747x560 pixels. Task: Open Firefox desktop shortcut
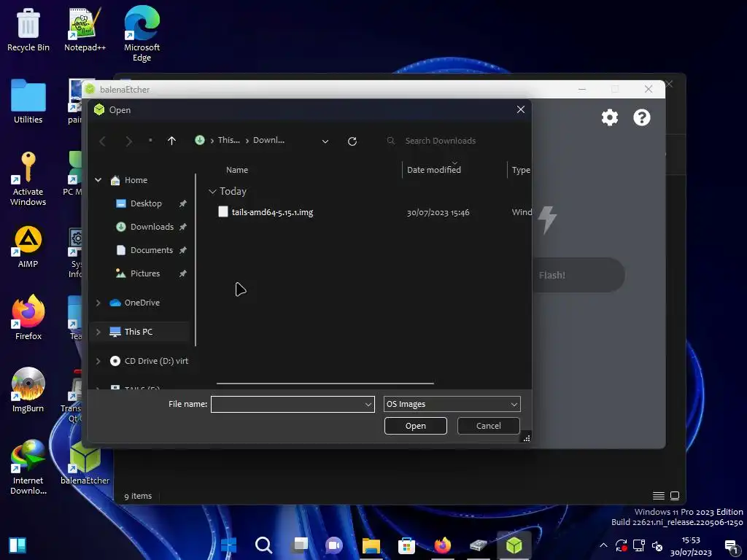tap(28, 318)
